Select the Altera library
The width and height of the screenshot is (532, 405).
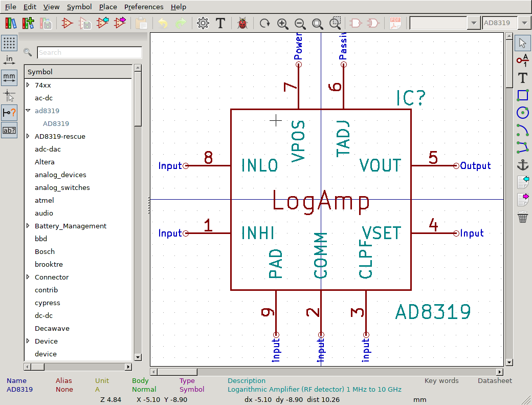[x=45, y=162]
